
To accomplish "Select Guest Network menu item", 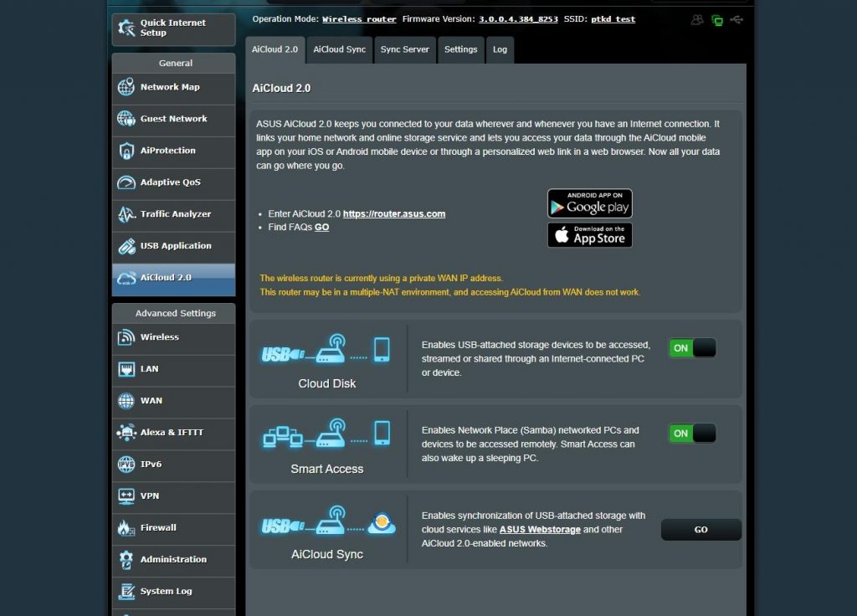I will tap(174, 119).
